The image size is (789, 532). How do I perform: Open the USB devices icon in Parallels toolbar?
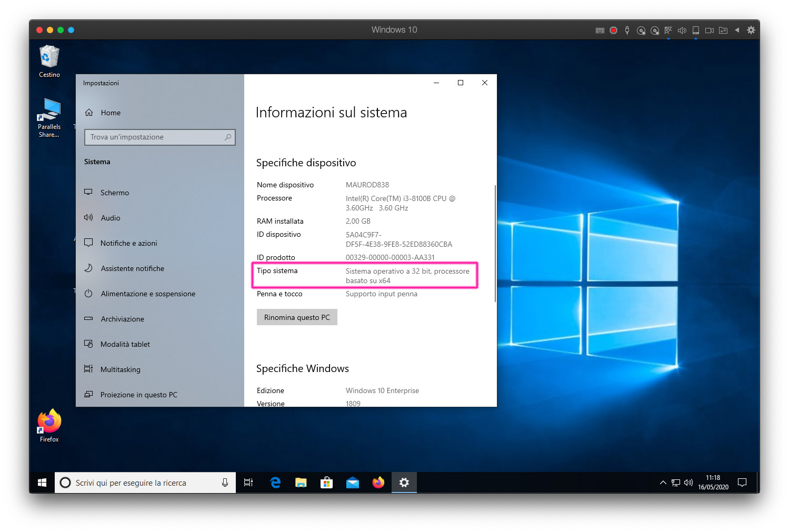coord(627,31)
